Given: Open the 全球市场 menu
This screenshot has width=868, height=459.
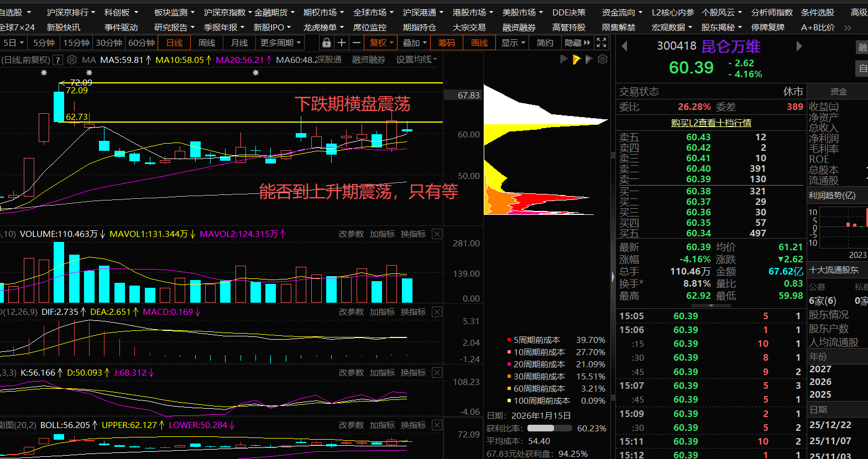Looking at the screenshot, I should click(373, 12).
